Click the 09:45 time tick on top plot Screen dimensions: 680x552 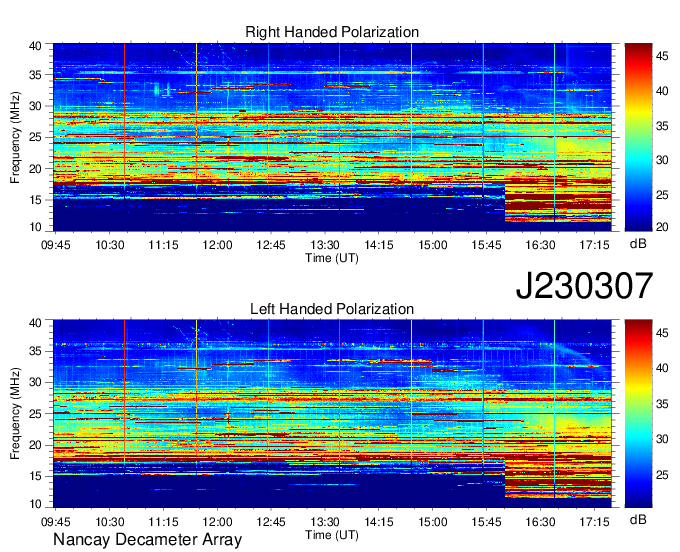[x=56, y=245]
